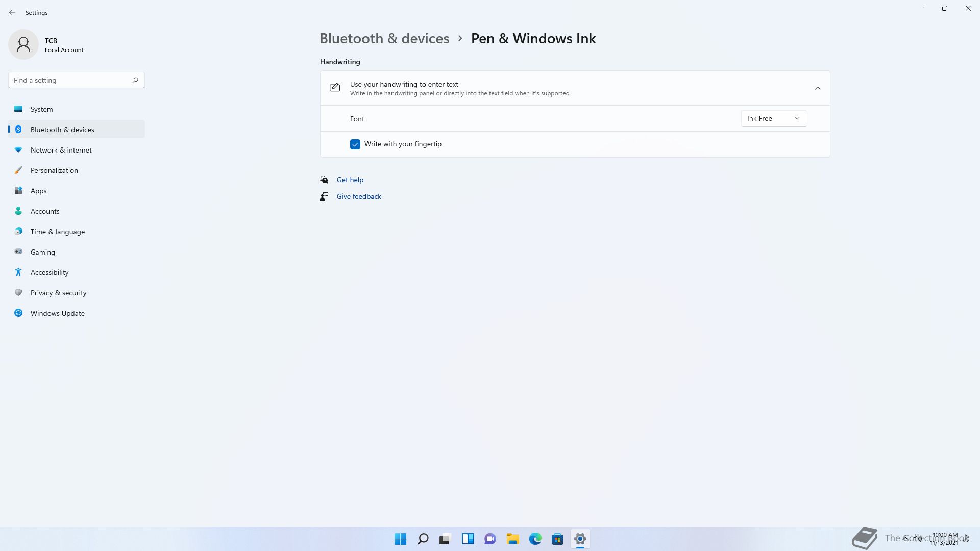Image resolution: width=980 pixels, height=551 pixels.
Task: Open the Apps settings category
Action: 77,191
